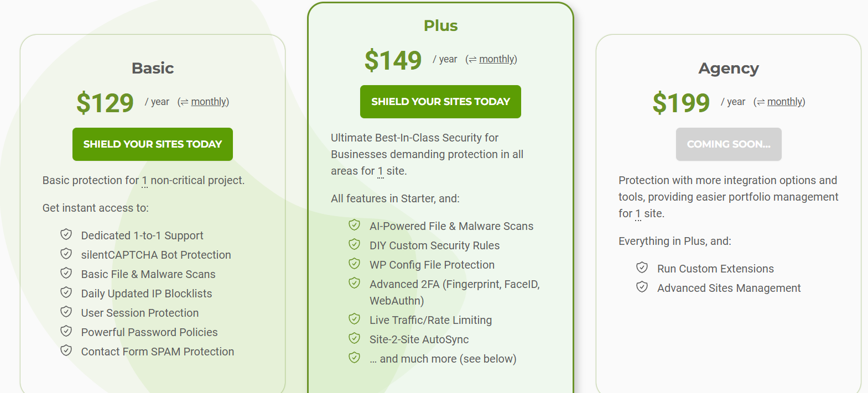Screen dimensions: 868x393
Task: Click shield icon beside Site-2-Site AutoSync
Action: click(355, 338)
